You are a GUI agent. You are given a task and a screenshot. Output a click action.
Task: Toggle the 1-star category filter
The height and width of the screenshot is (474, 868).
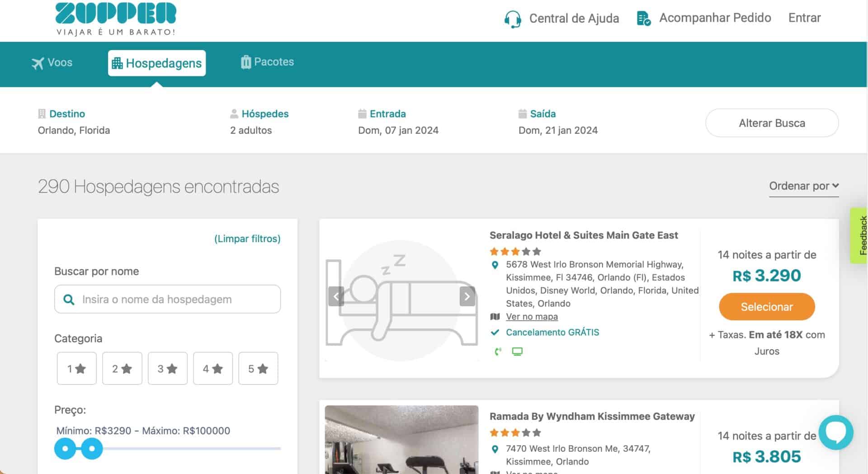pyautogui.click(x=76, y=368)
